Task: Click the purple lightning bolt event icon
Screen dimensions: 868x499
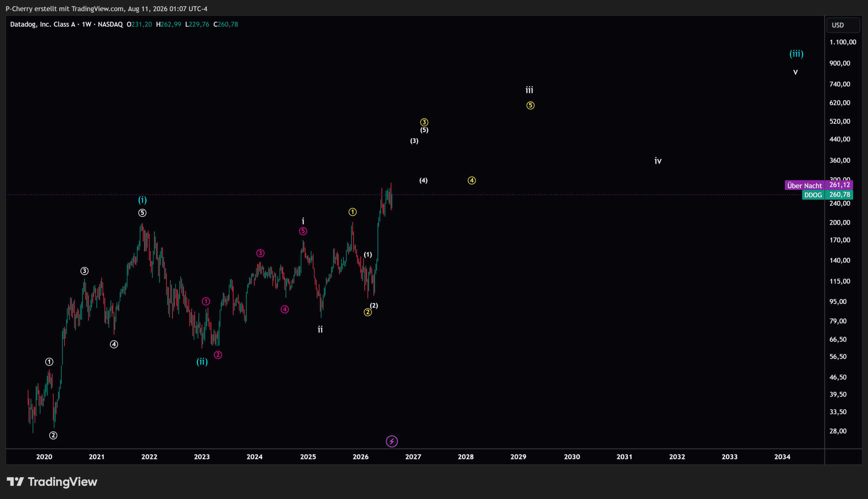Action: click(x=392, y=441)
